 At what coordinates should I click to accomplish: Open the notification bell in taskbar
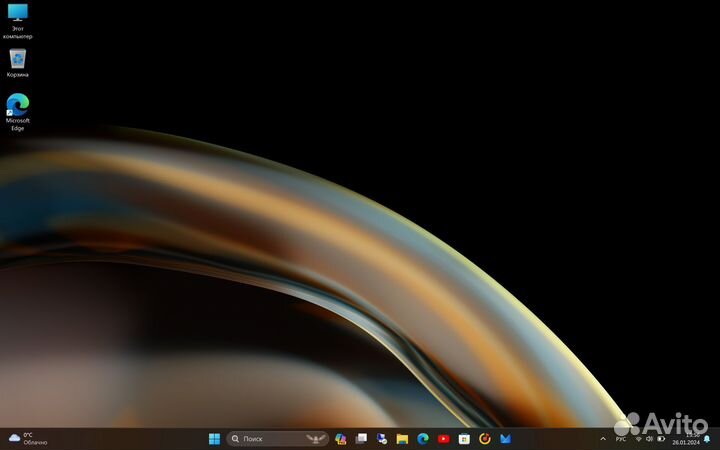tap(707, 438)
